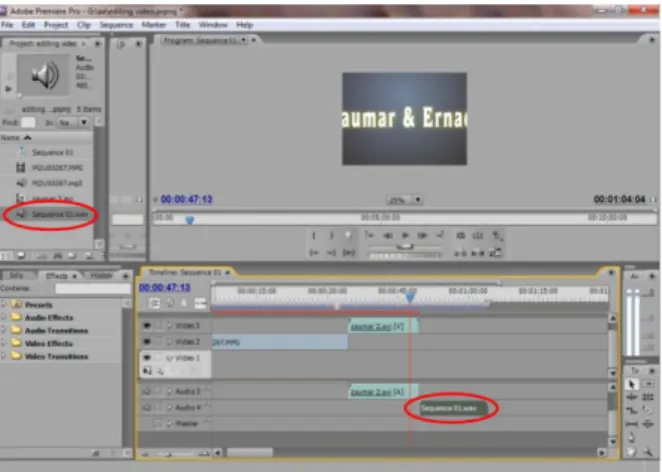Toggle the Snap button in the timeline
662x472 pixels.
click(x=154, y=303)
